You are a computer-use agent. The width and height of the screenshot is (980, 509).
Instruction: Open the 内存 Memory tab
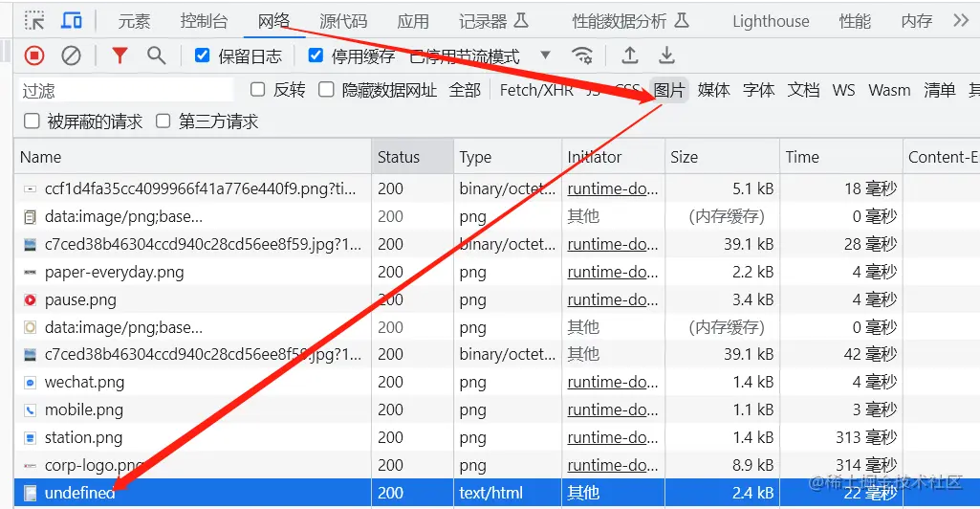[x=916, y=21]
